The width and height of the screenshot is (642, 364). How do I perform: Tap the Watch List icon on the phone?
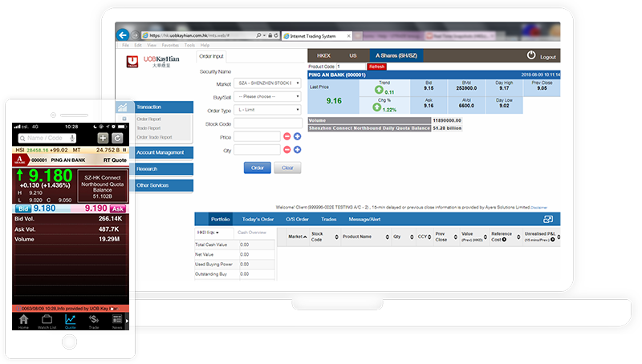tap(47, 321)
